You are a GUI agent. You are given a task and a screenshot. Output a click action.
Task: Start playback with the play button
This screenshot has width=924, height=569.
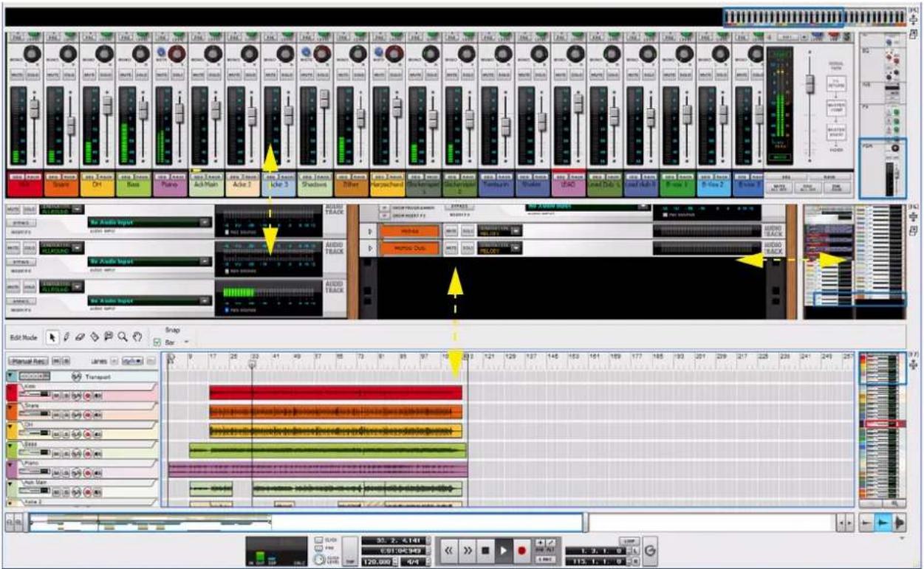click(x=504, y=551)
